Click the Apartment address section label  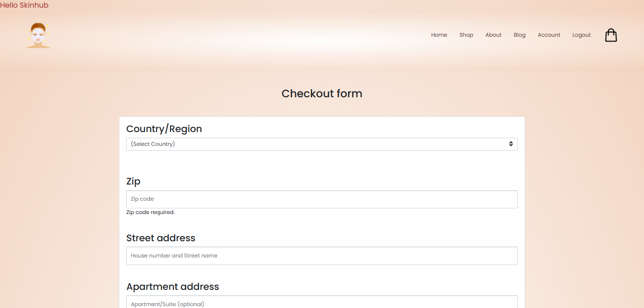pyautogui.click(x=172, y=287)
